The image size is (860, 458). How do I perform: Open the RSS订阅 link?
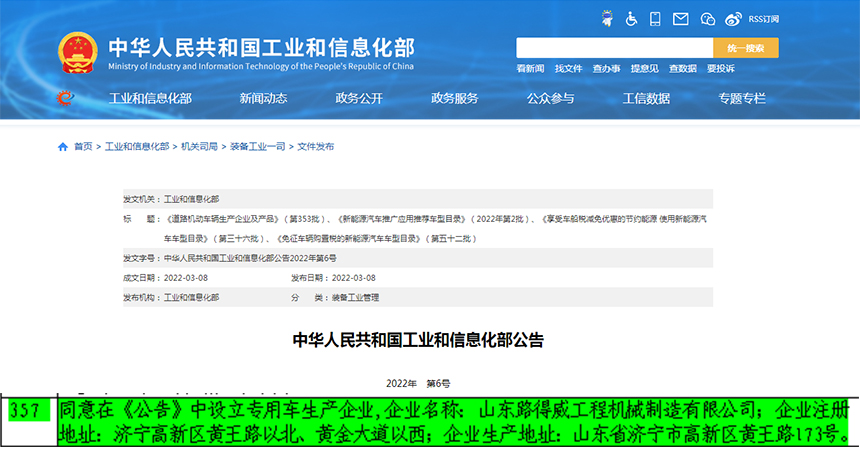pos(763,19)
